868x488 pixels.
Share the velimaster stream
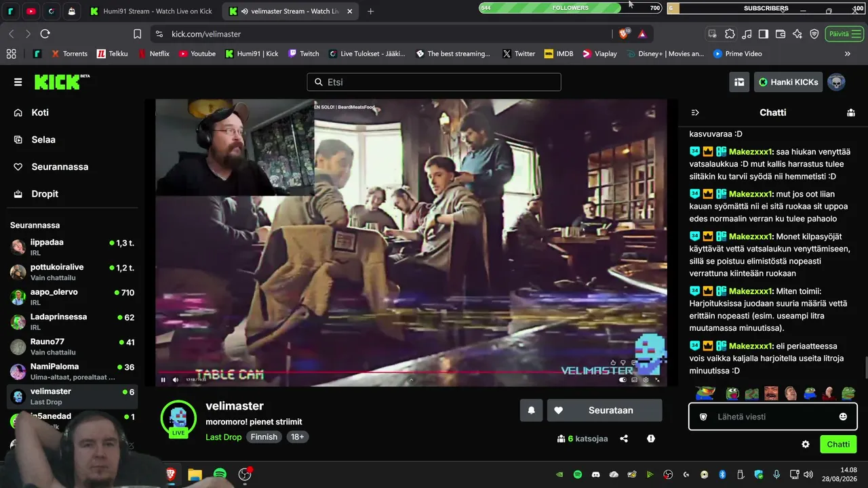(624, 439)
